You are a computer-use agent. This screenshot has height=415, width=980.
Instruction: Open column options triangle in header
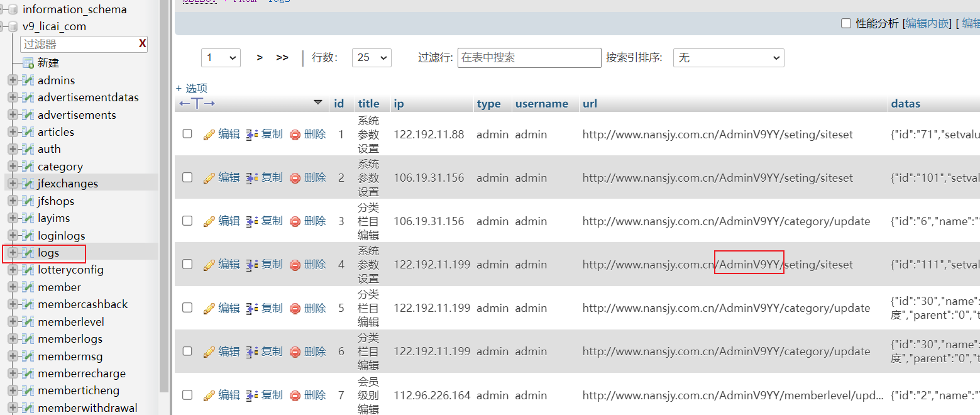(318, 102)
